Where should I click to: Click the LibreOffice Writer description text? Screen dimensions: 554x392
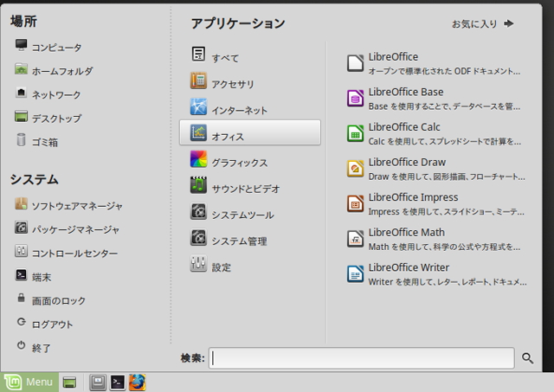click(448, 282)
